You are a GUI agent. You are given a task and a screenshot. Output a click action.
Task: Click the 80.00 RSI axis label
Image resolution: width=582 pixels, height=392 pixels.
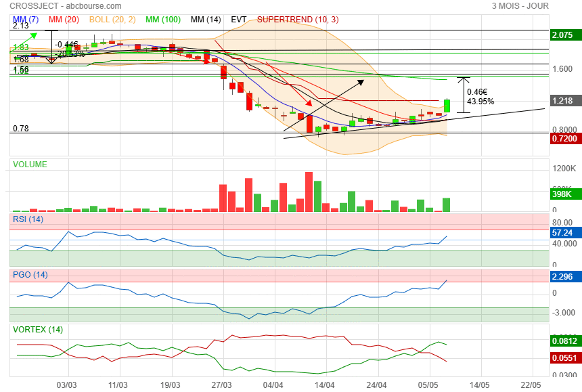pos(562,222)
